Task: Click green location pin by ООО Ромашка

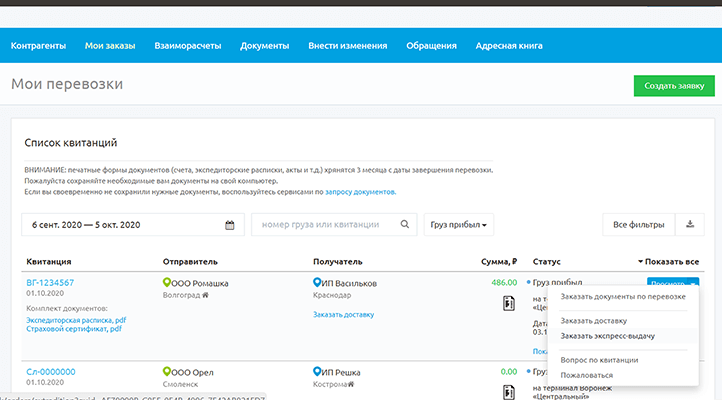Action: tap(167, 283)
